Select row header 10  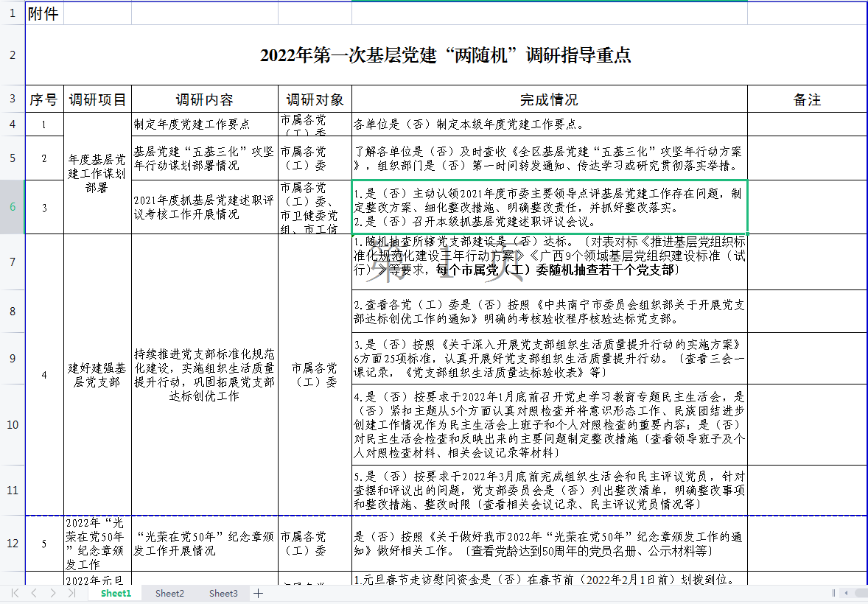click(13, 424)
